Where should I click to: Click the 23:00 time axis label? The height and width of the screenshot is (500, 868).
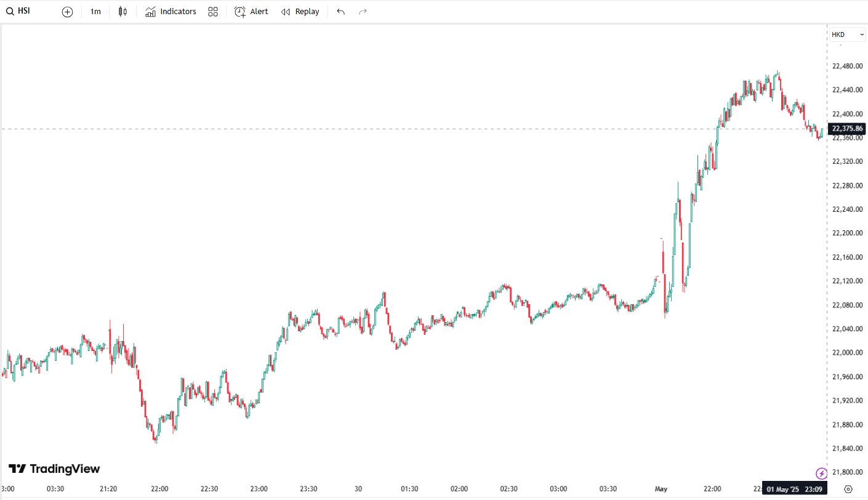(x=259, y=489)
